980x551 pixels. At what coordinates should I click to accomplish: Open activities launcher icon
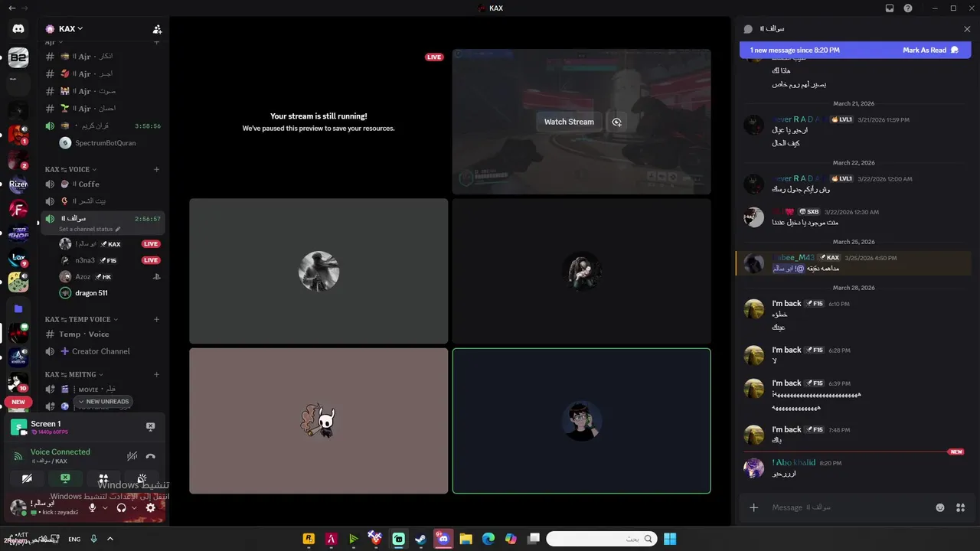103,478
